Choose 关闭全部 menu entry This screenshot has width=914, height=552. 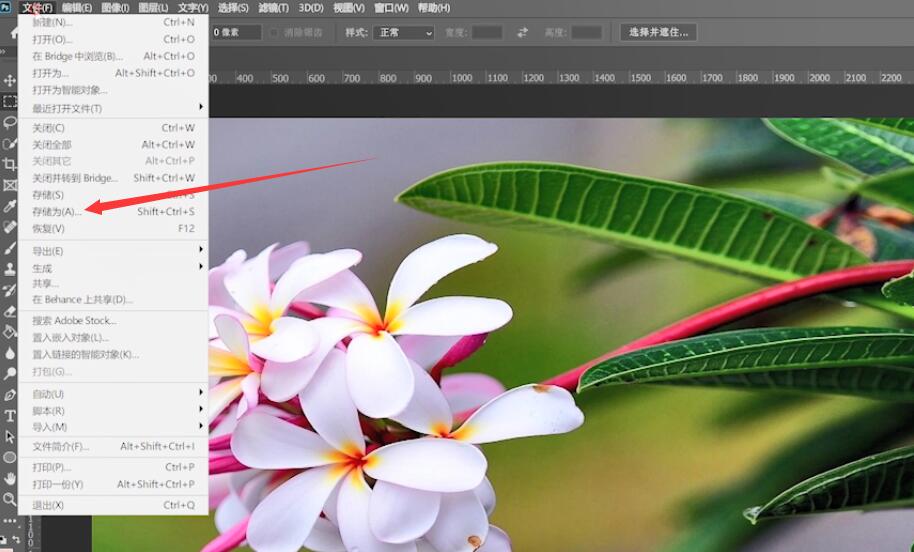(x=114, y=144)
